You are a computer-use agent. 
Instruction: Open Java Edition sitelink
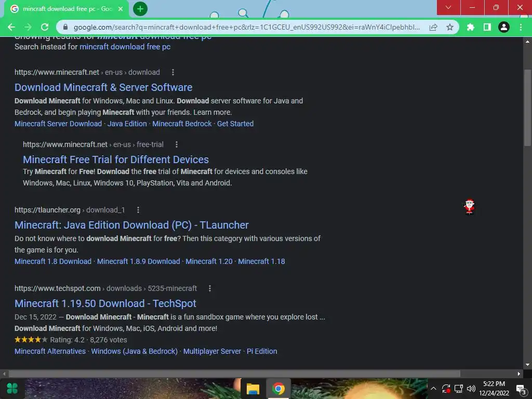click(127, 124)
